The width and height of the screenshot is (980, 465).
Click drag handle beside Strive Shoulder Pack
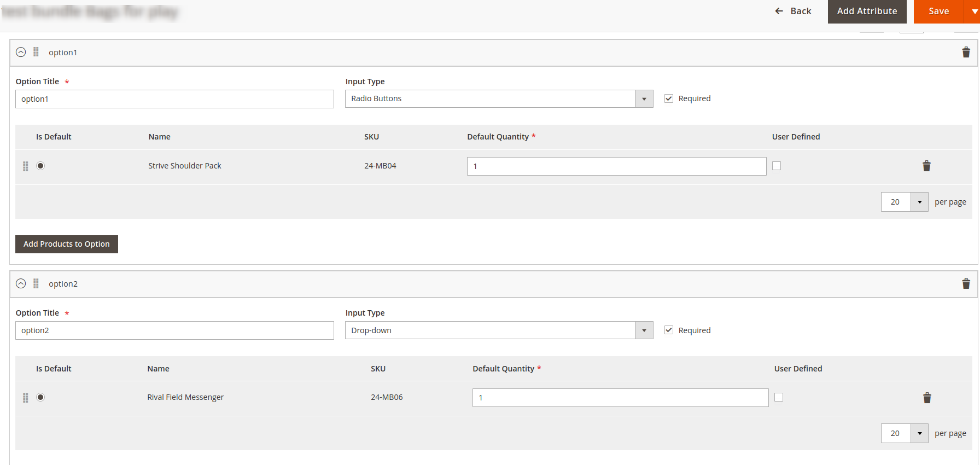[x=26, y=166]
